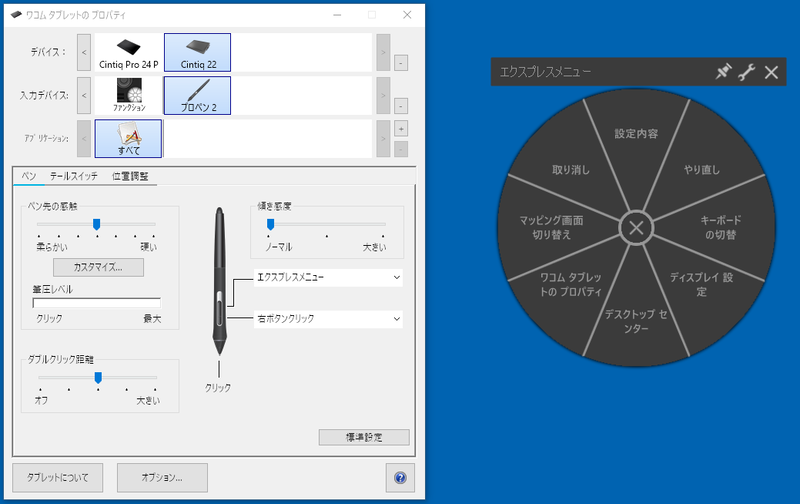Viewport: 800px width, 504px height.
Task: Choose 取り消し in the radial menu
Action: (570, 169)
